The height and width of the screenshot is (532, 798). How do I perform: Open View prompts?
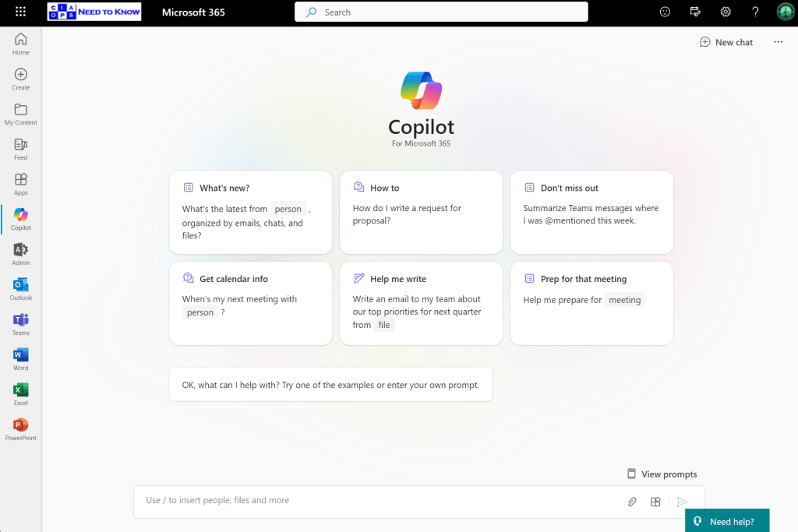pyautogui.click(x=662, y=474)
